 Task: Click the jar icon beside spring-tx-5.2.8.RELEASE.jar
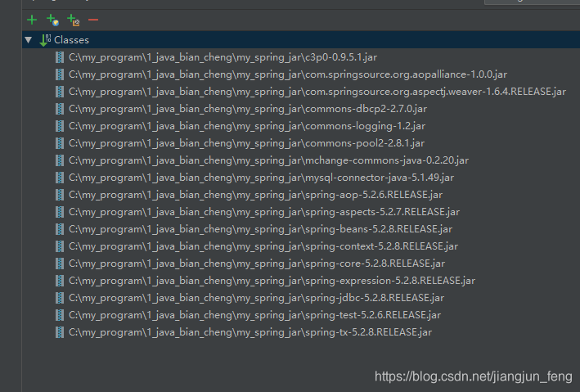click(60, 332)
